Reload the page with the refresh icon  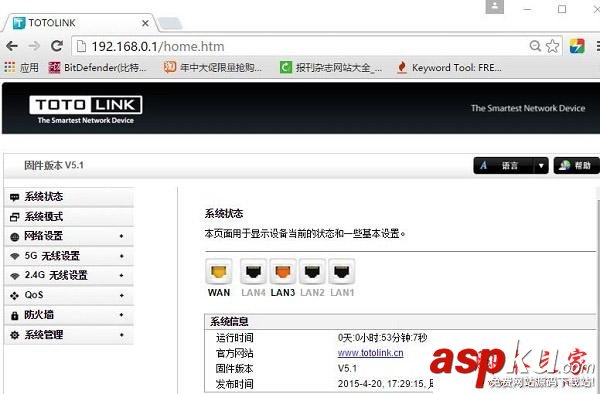pyautogui.click(x=57, y=46)
